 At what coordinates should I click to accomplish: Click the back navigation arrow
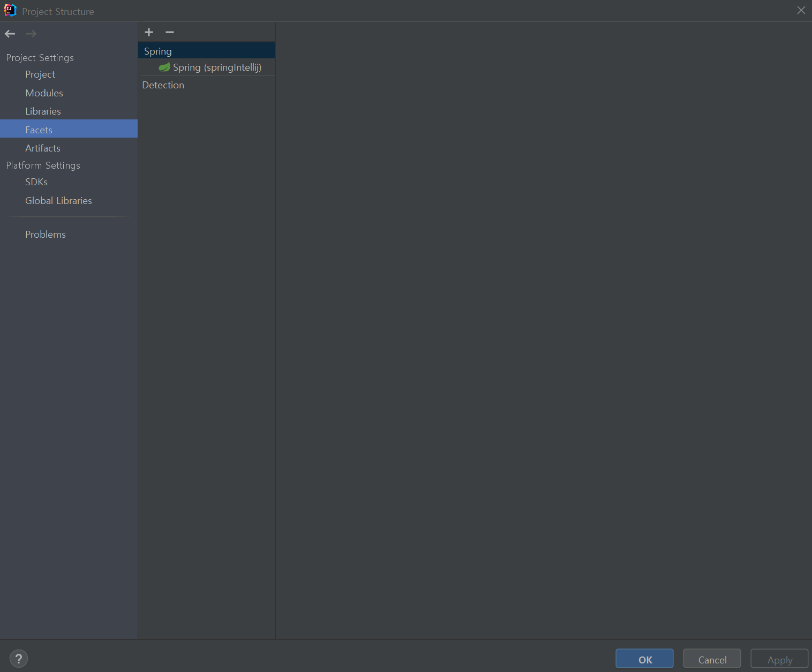coord(10,34)
